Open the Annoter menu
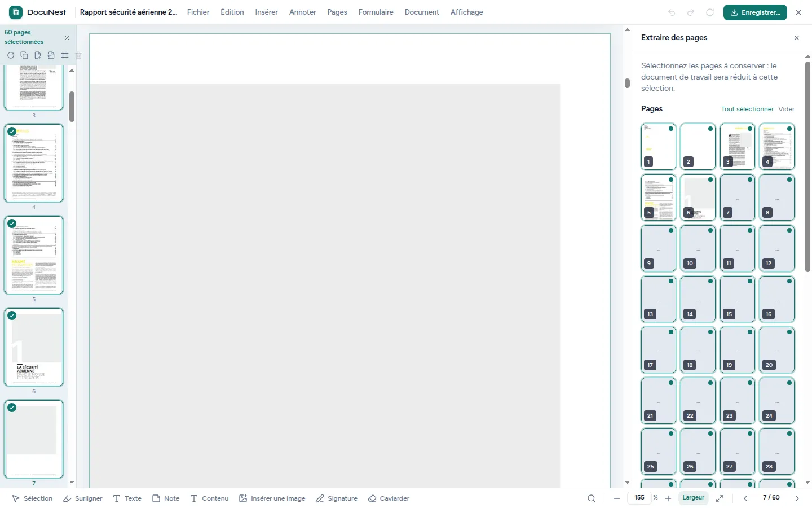The width and height of the screenshot is (812, 508). [303, 12]
